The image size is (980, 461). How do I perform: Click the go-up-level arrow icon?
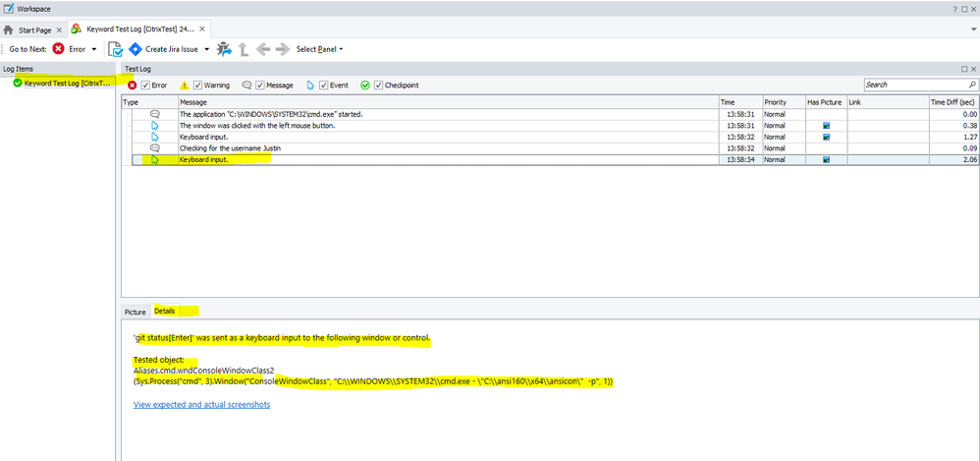point(244,49)
